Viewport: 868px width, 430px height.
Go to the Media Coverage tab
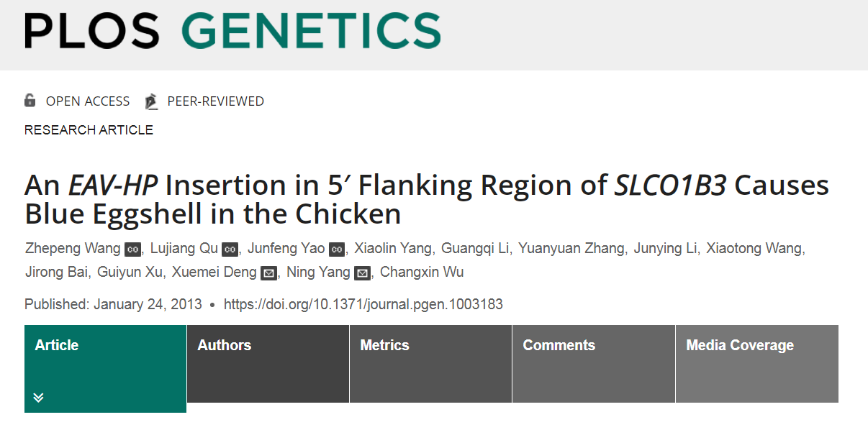pos(757,364)
